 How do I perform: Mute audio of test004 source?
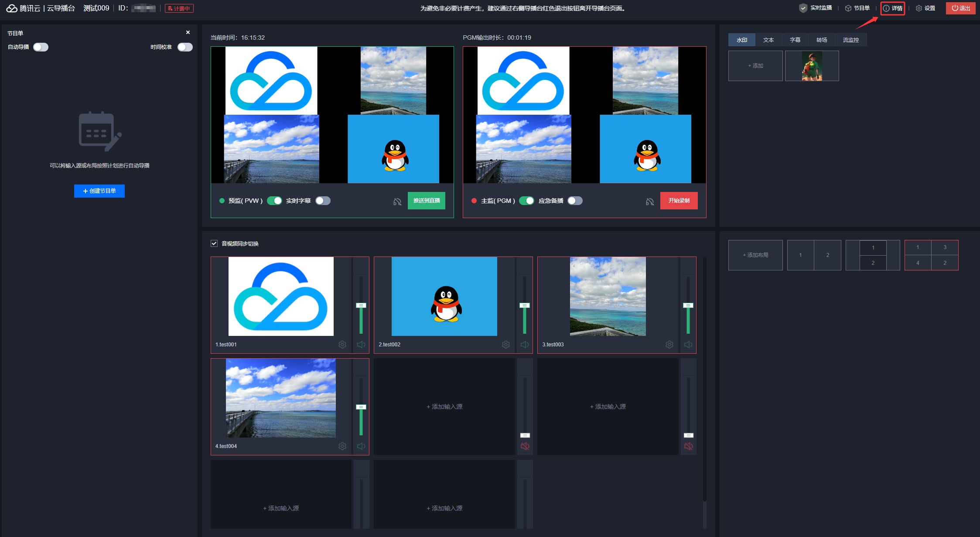pyautogui.click(x=361, y=446)
